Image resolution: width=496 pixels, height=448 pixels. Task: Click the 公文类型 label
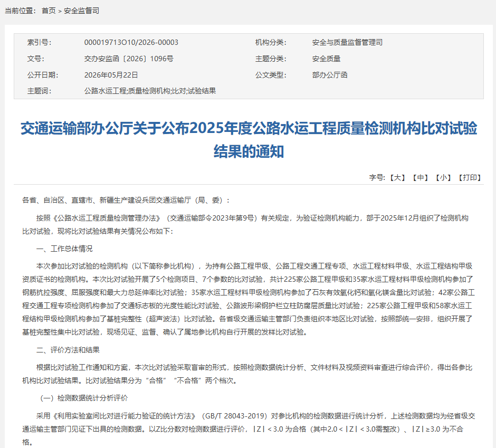(271, 75)
